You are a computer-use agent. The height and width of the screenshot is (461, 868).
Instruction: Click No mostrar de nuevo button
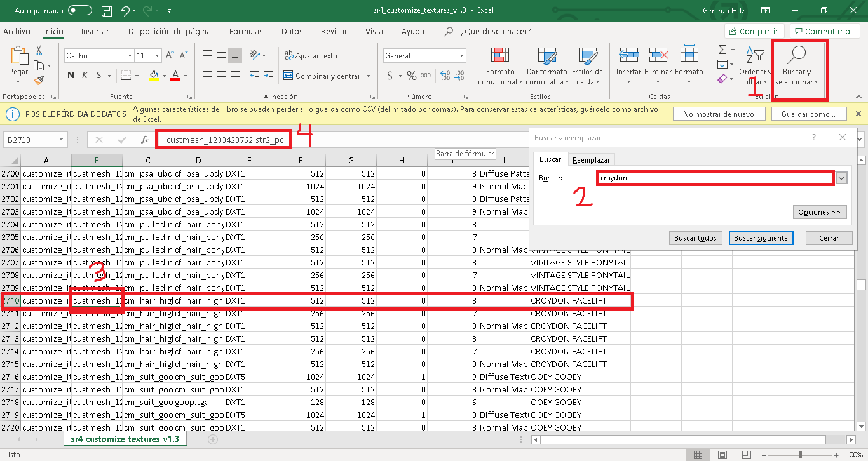pos(718,114)
